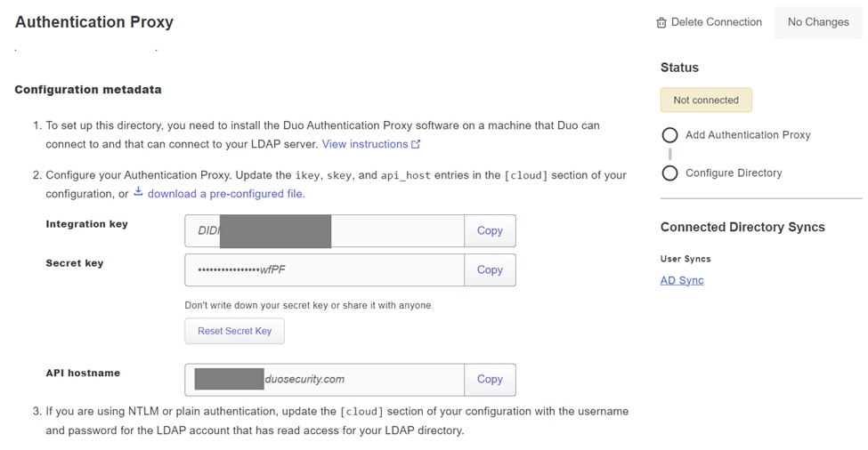This screenshot has height=450, width=868.
Task: Copy the API hostname value
Action: click(490, 379)
